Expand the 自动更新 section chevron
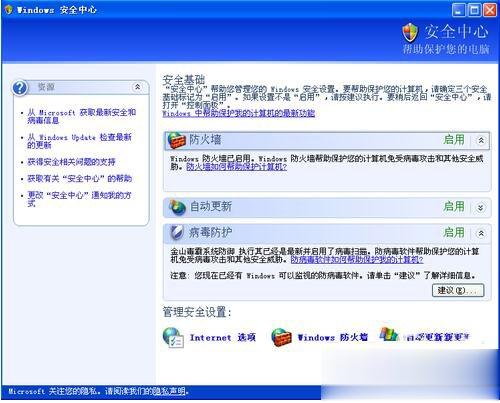The height and width of the screenshot is (403, 500). pos(480,208)
